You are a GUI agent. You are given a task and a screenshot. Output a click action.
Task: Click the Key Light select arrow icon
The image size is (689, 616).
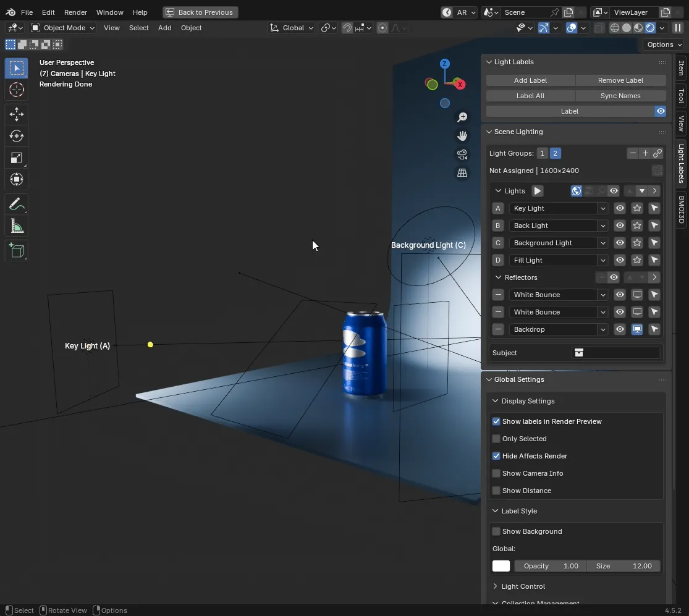654,208
